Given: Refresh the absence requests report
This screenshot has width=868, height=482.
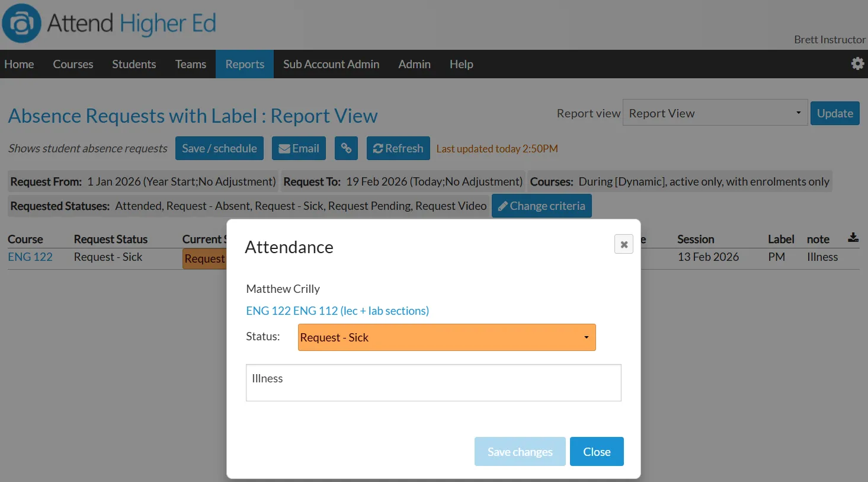Looking at the screenshot, I should (x=398, y=148).
